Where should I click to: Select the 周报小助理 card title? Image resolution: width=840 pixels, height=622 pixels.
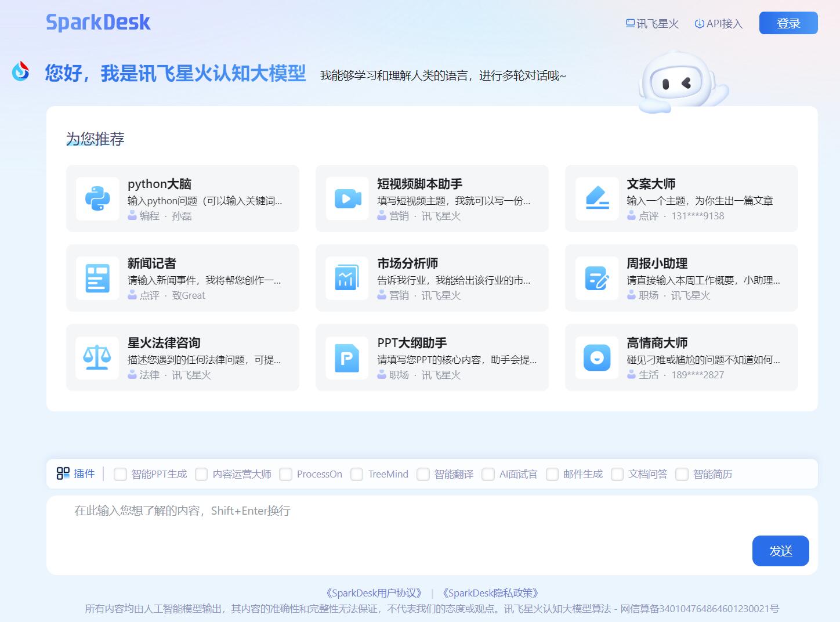(657, 263)
